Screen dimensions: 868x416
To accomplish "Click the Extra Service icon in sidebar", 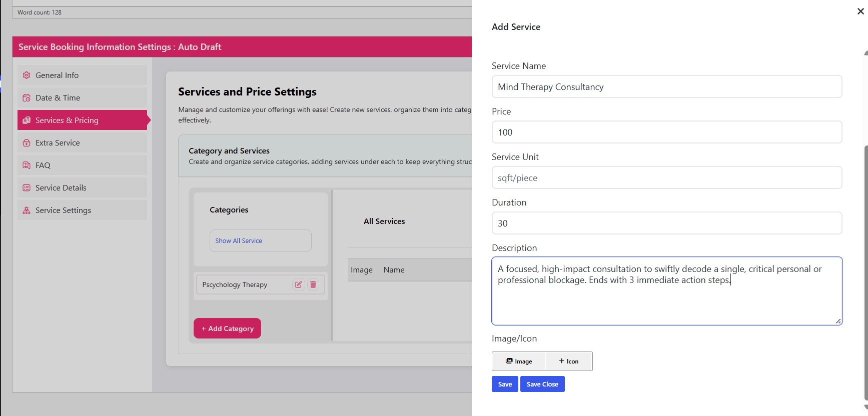I will [27, 143].
